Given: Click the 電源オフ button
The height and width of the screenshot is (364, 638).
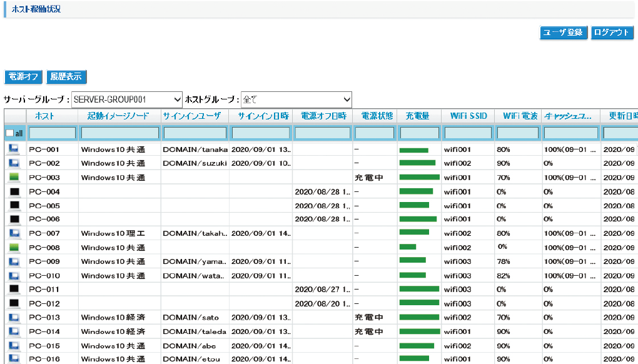Looking at the screenshot, I should (23, 76).
